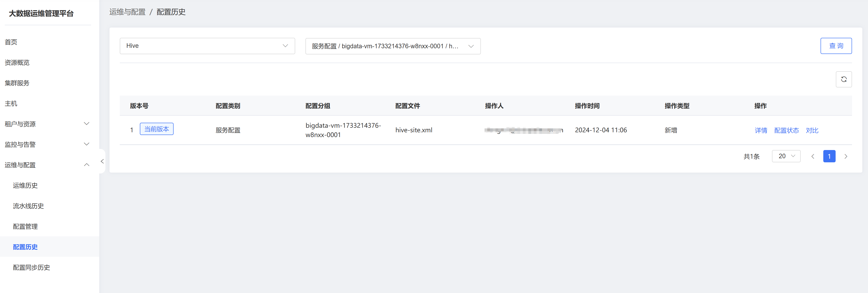Go to next page arrow

845,156
